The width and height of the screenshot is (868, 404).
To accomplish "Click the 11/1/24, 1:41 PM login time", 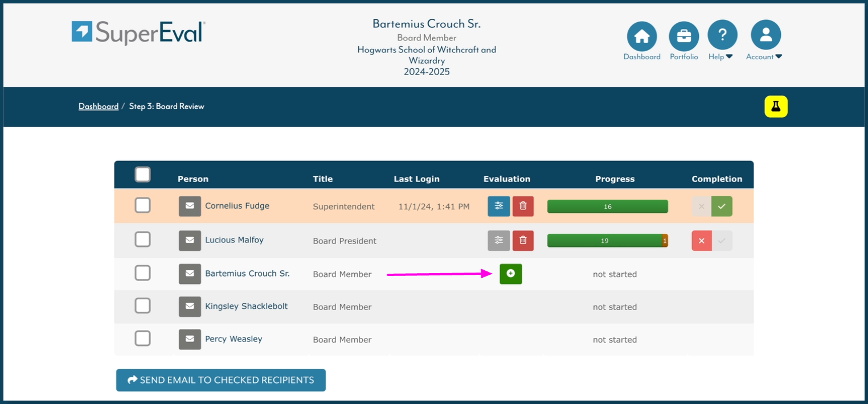I will [434, 207].
